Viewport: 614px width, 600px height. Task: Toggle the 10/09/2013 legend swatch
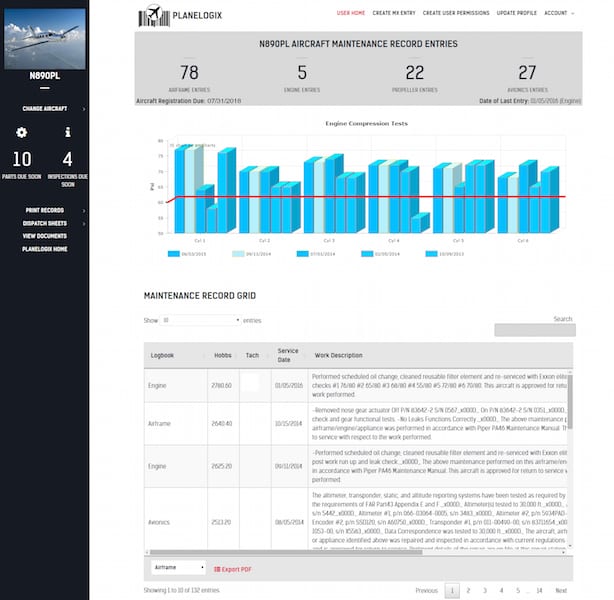tap(431, 254)
